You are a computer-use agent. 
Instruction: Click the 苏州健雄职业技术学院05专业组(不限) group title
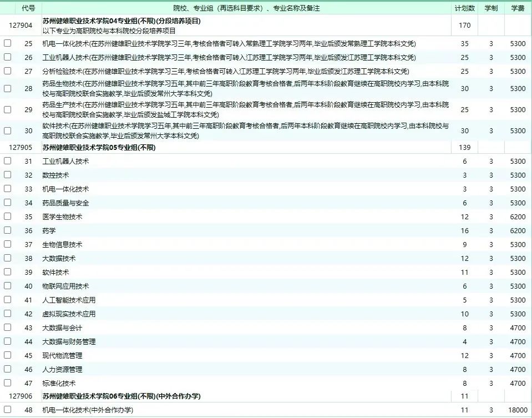[98, 147]
